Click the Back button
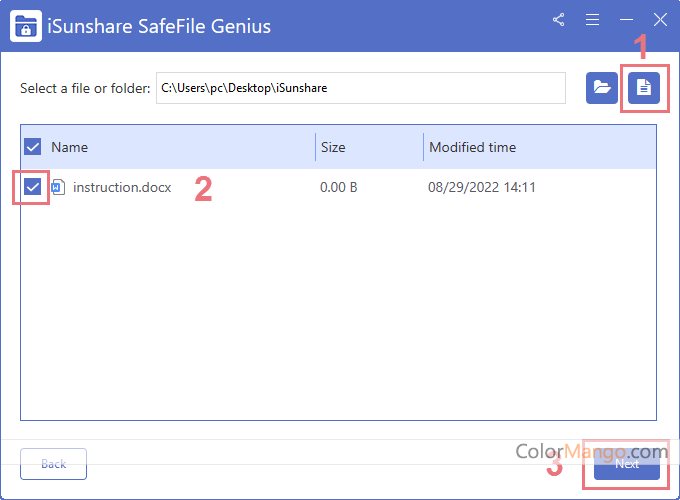 tap(53, 464)
